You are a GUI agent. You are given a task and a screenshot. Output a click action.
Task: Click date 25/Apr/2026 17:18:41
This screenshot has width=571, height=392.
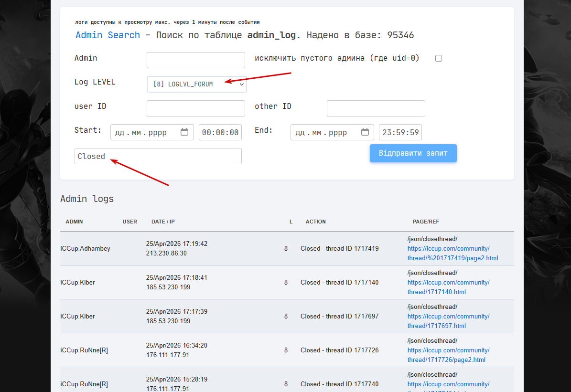[x=177, y=278]
